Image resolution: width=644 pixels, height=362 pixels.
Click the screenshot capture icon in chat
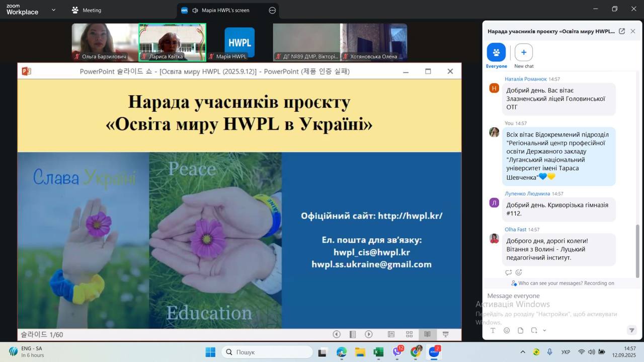(x=534, y=330)
